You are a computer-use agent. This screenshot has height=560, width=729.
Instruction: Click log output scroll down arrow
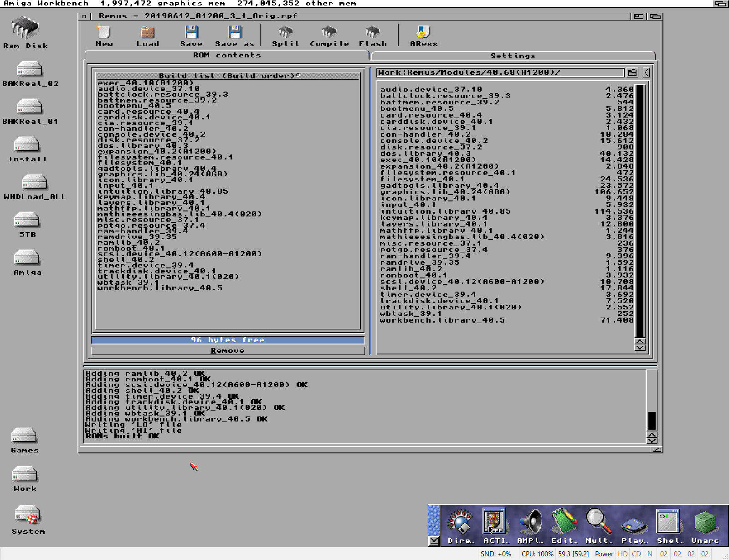point(652,441)
